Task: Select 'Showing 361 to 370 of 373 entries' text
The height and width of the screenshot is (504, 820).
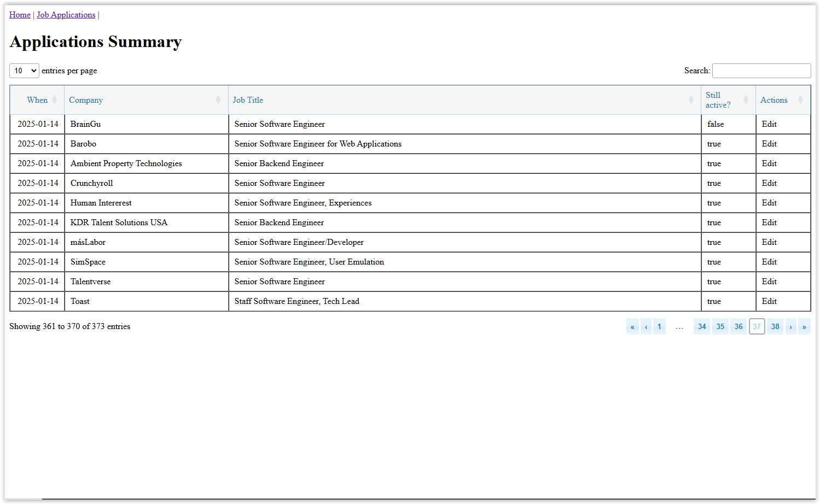Action: [69, 326]
